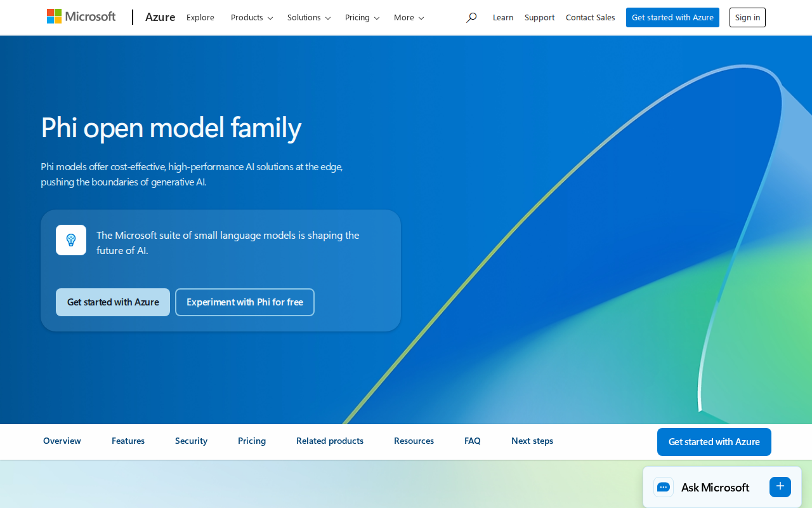Click hero card Get started with Azure button
Viewport: 812px width, 508px height.
tap(113, 302)
